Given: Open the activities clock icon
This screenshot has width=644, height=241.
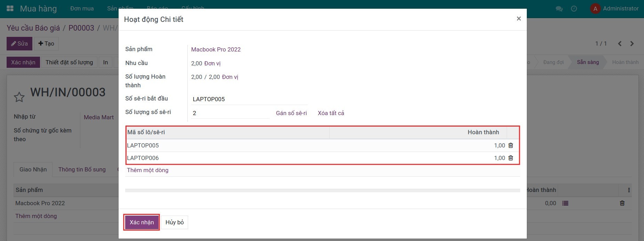Looking at the screenshot, I should click(574, 9).
